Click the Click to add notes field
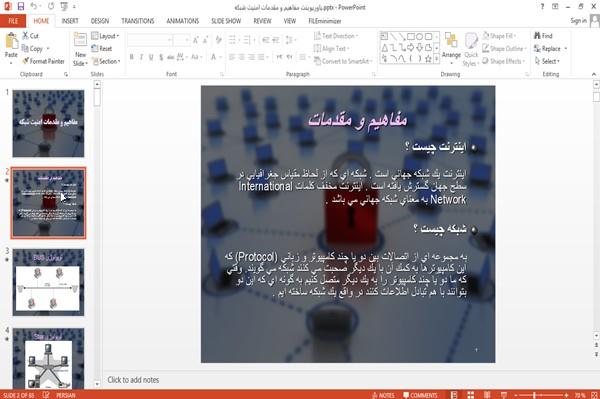The image size is (600, 399). [x=133, y=380]
